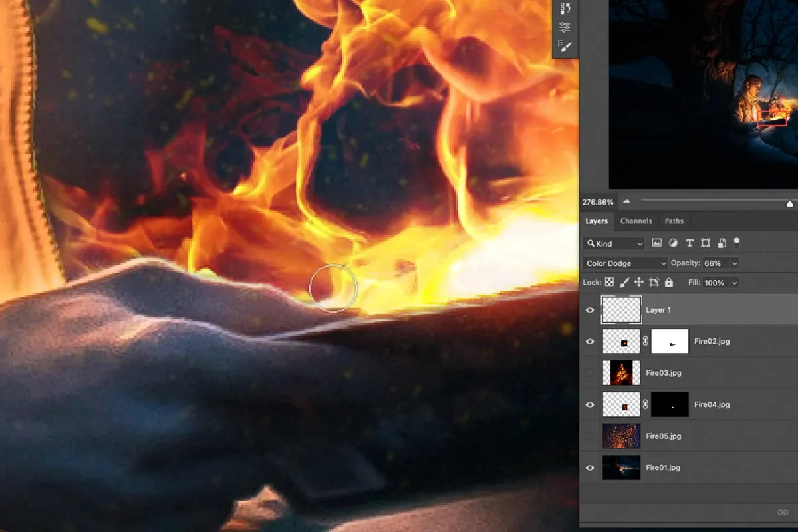Open the Color Dodge blend mode dropdown
Image resolution: width=798 pixels, height=532 pixels.
(x=624, y=263)
